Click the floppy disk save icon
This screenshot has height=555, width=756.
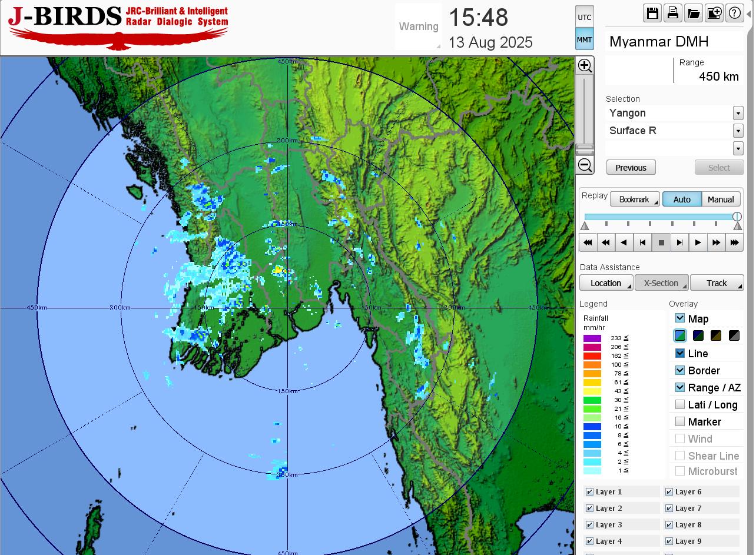click(652, 13)
